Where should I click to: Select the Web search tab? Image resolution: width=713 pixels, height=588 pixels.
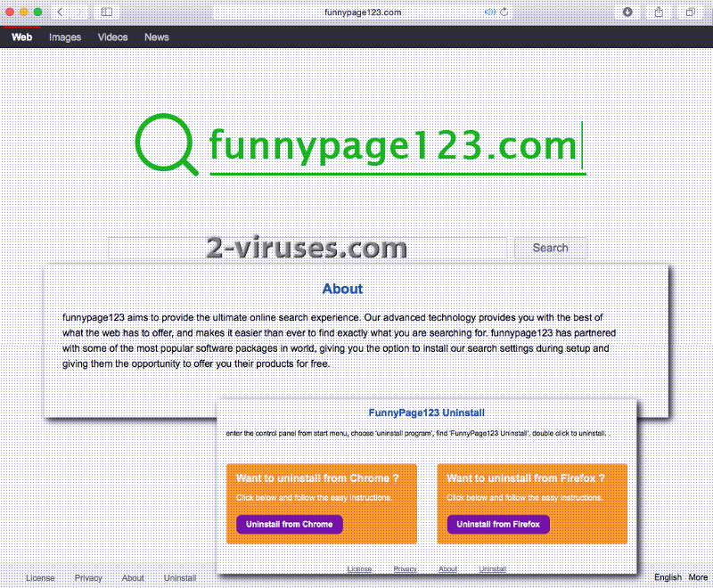click(x=21, y=37)
